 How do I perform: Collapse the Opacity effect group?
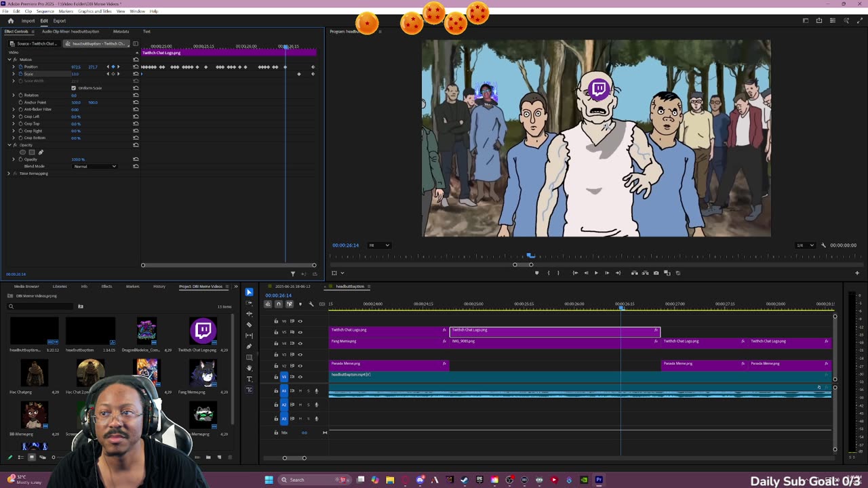pyautogui.click(x=10, y=145)
